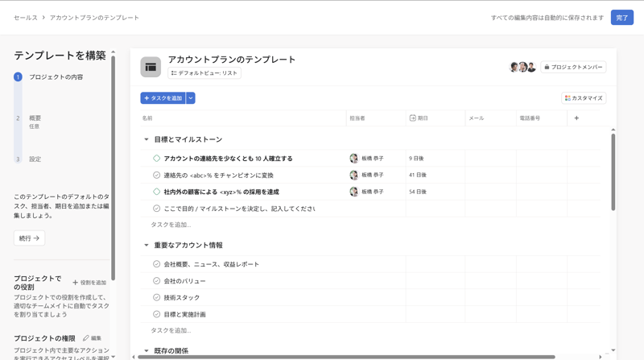Click the メール column header

[x=477, y=118]
